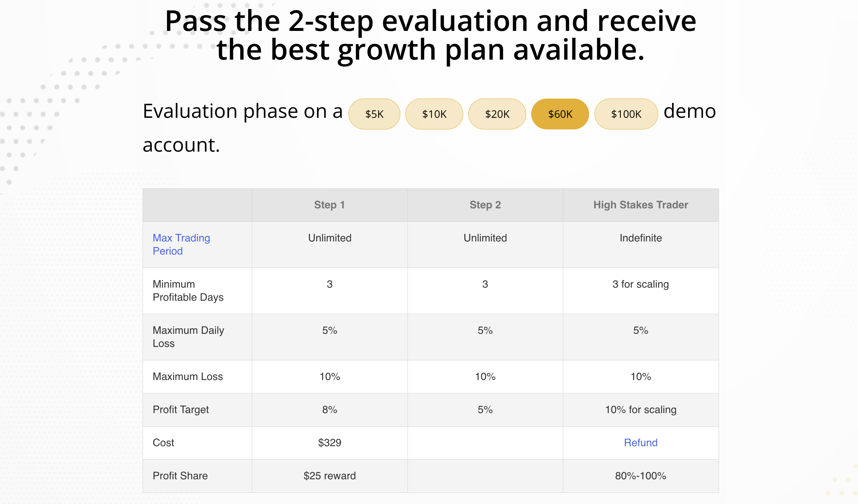Click the $329 cost cell

click(x=330, y=443)
